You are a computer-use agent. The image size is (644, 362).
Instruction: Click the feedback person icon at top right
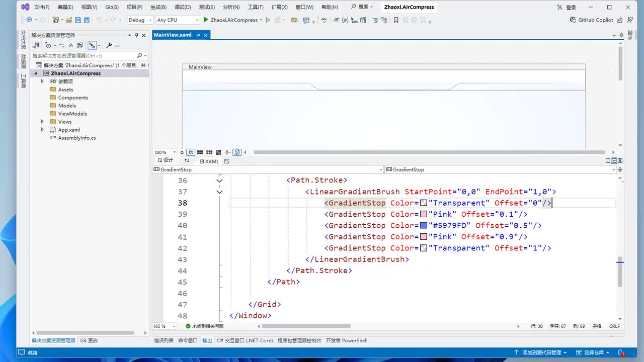tap(629, 20)
